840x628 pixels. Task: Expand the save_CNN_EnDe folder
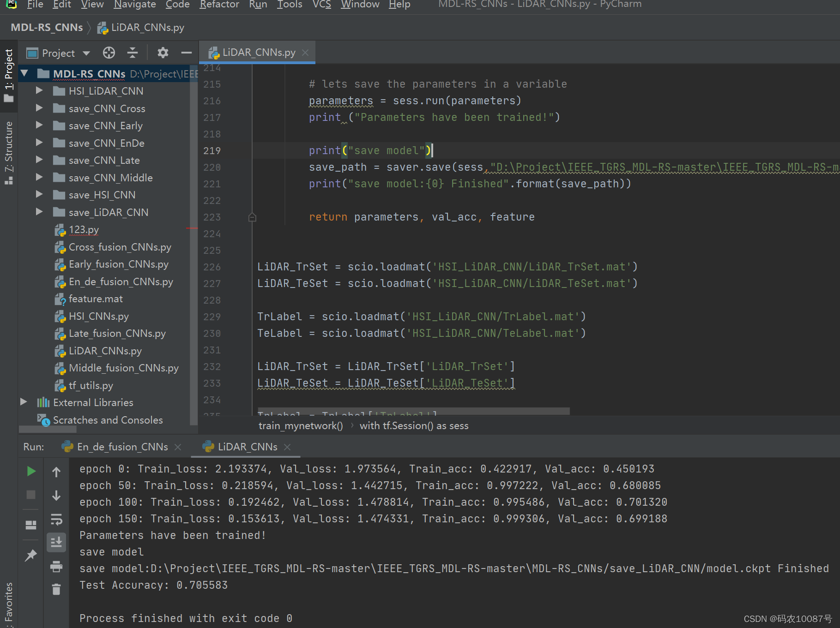pos(39,143)
